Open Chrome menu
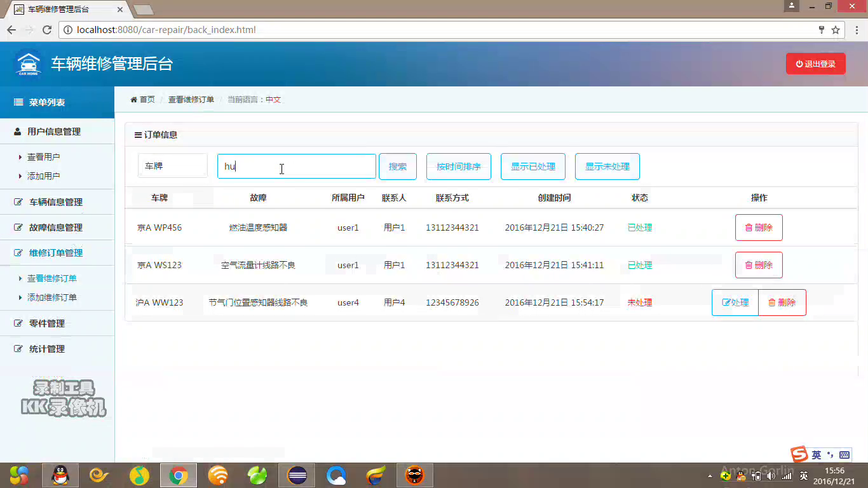The image size is (868, 488). tap(855, 30)
